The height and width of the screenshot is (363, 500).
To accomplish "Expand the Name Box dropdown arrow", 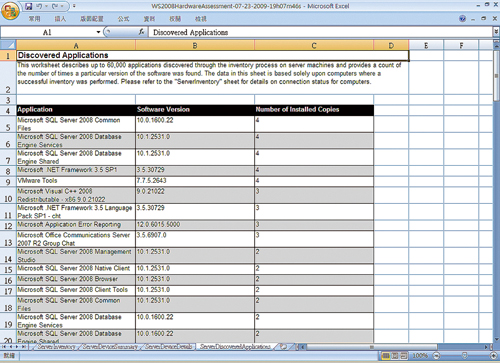I will point(98,32).
